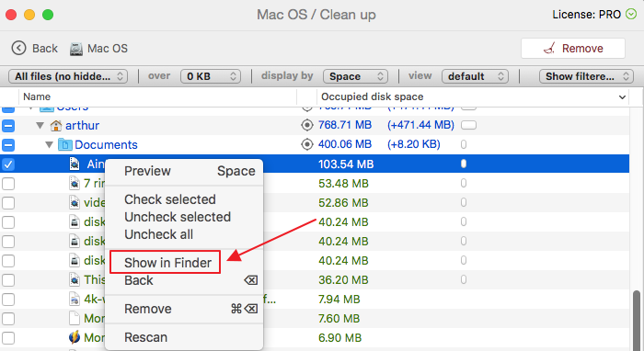
Task: Toggle the mixed-state checkbox for Documents
Action: [x=8, y=145]
